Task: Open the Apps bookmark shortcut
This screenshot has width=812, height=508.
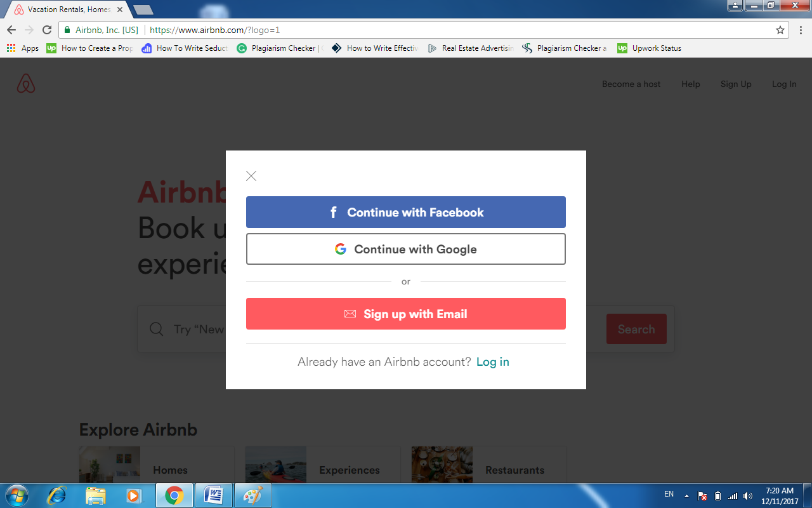Action: pyautogui.click(x=23, y=48)
